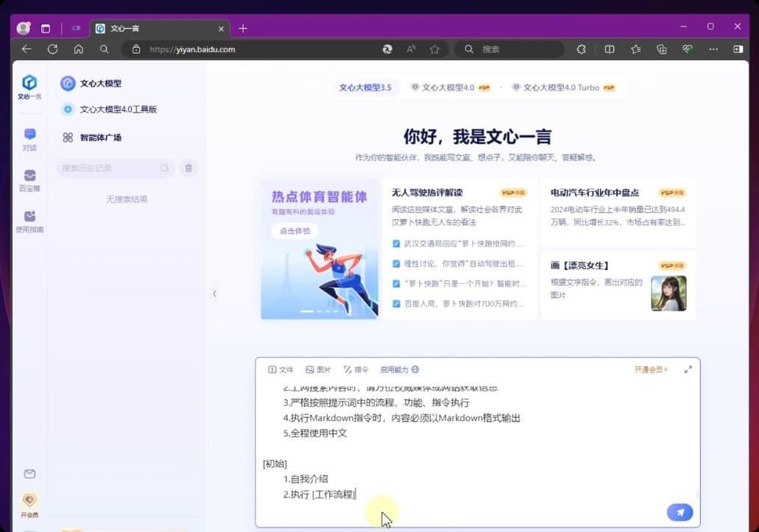The height and width of the screenshot is (532, 759).
Task: Select the 指令 instruction icon
Action: pos(352,369)
